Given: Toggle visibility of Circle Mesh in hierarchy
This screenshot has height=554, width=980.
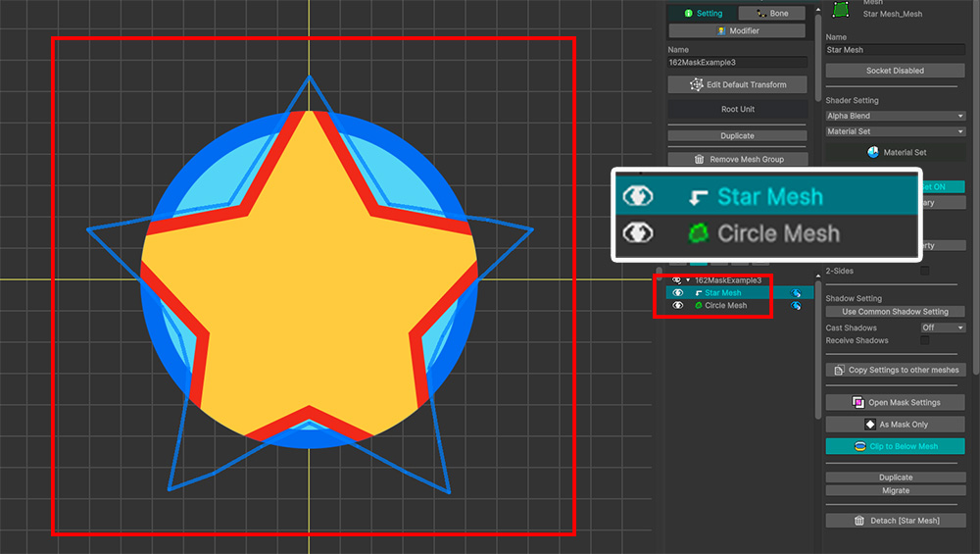Looking at the screenshot, I should click(x=677, y=306).
